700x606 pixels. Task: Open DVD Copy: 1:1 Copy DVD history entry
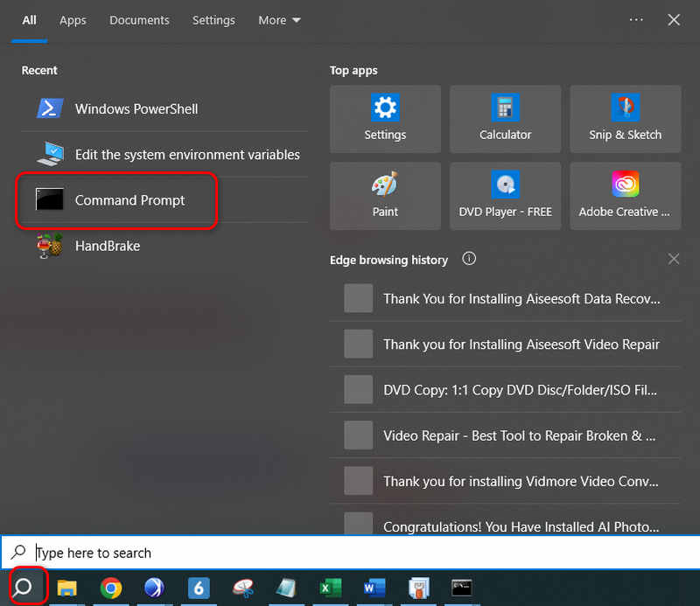coord(506,390)
